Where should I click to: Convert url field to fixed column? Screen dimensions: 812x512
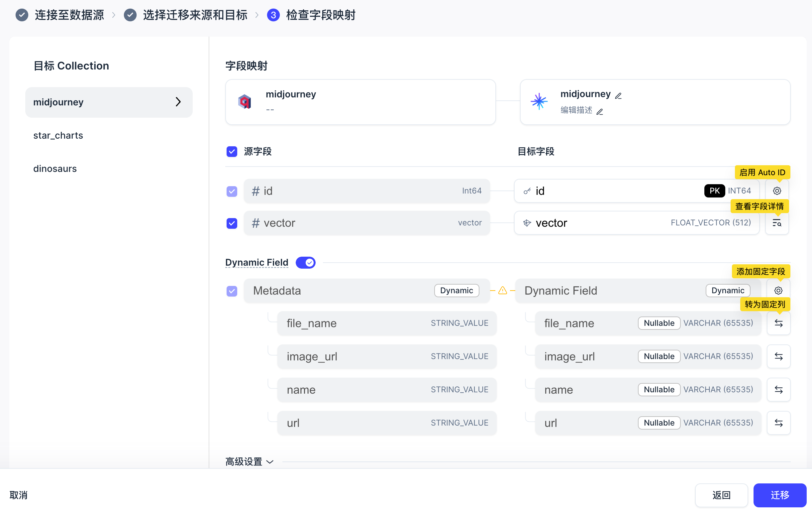click(x=778, y=423)
